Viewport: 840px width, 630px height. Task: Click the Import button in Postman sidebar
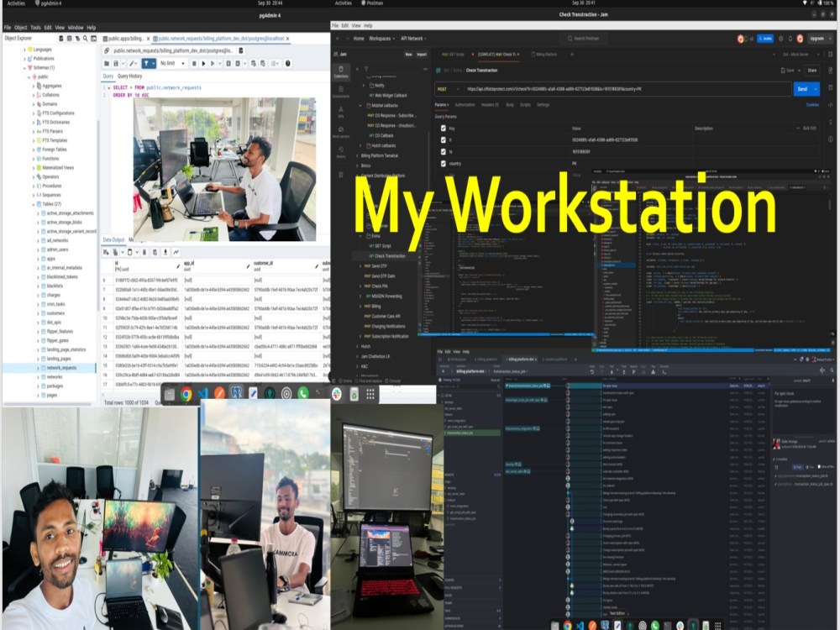pyautogui.click(x=422, y=54)
